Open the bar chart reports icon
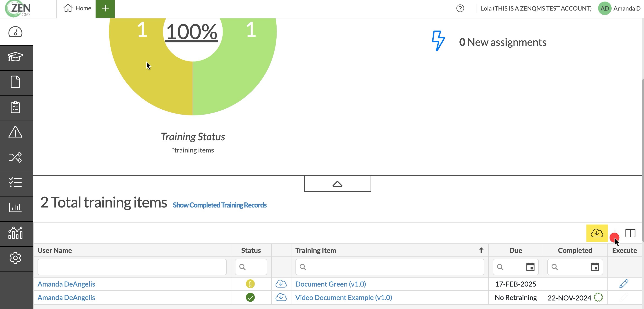 (15, 207)
